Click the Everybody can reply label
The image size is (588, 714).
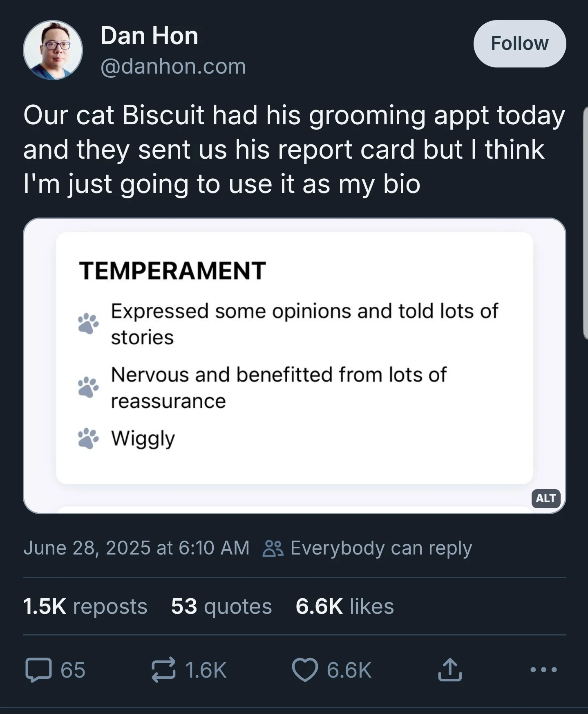(381, 548)
